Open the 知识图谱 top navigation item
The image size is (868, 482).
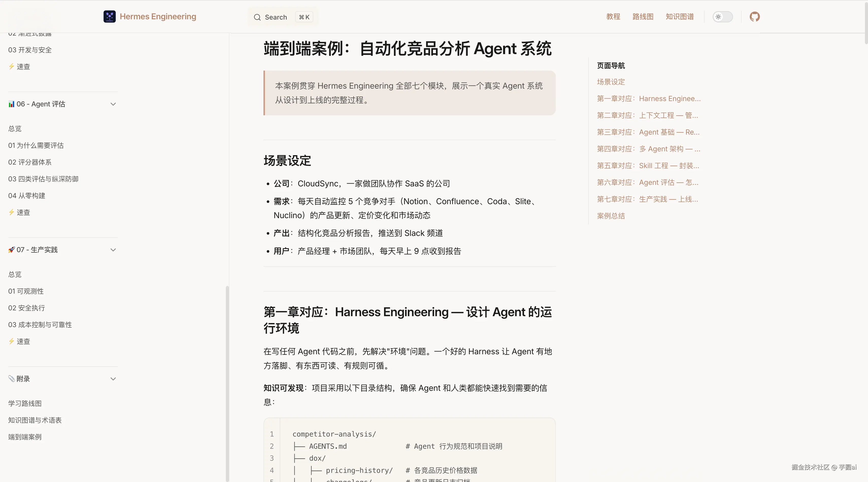[679, 17]
